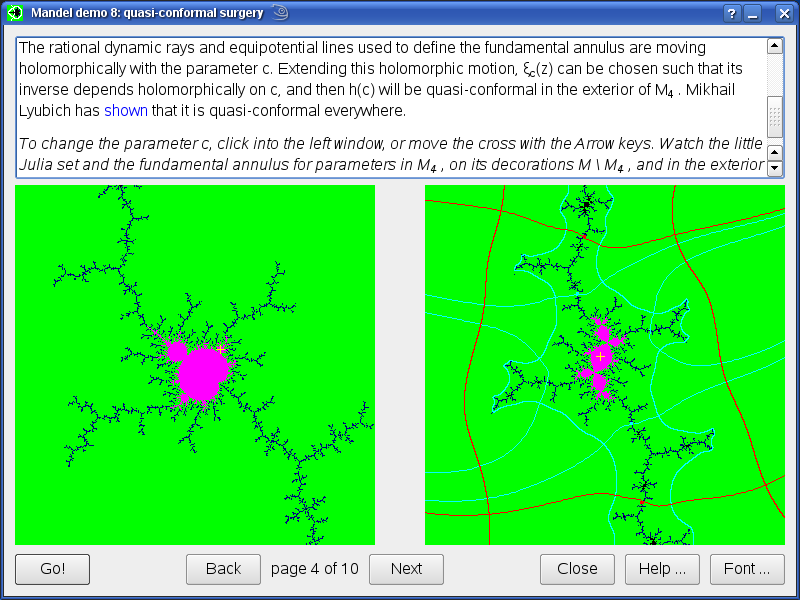Go to previous page with Back

[x=223, y=569]
